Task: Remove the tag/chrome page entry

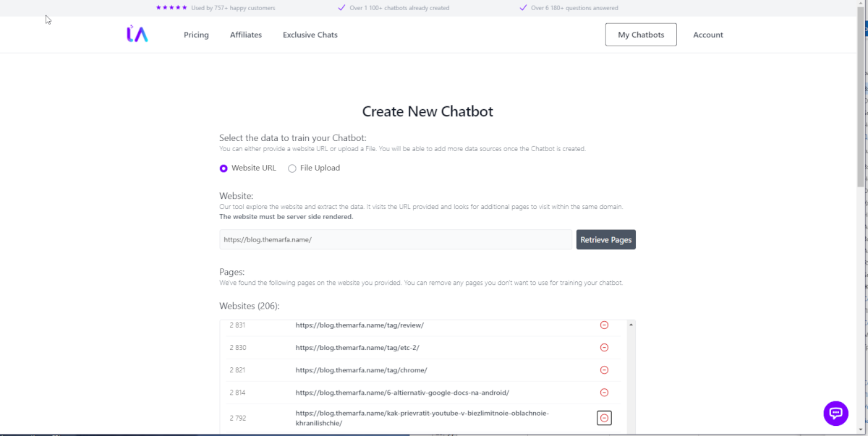Action: (604, 370)
